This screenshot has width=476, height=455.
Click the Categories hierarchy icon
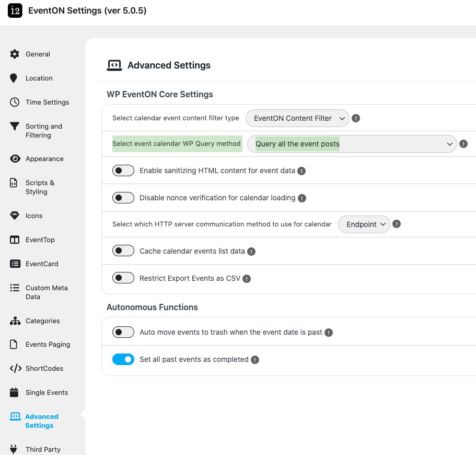[15, 321]
